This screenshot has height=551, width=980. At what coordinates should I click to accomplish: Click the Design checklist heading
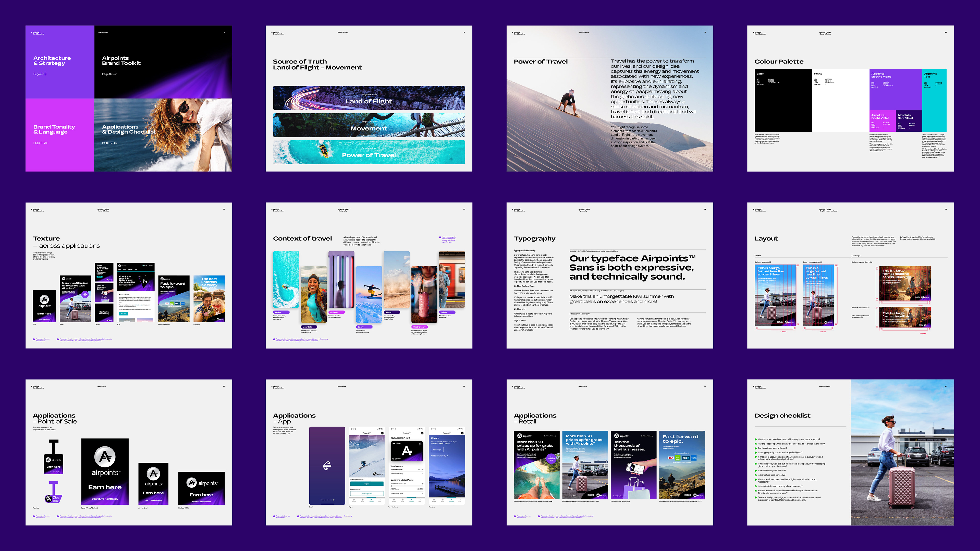tap(782, 416)
